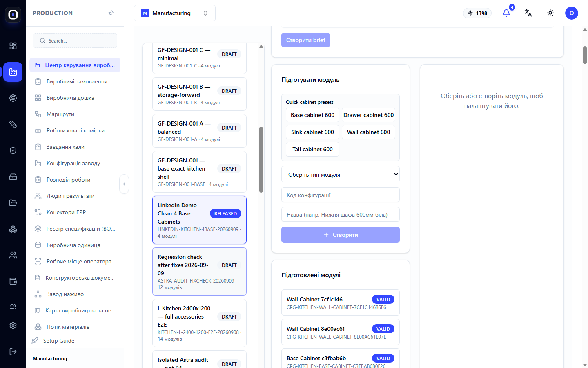Viewport: 588px width, 368px height.
Task: Open settings gear in left rail
Action: (13, 325)
